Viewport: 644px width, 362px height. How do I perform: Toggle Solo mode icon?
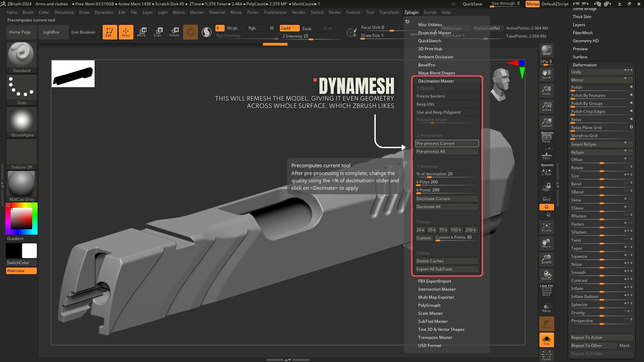tap(546, 340)
